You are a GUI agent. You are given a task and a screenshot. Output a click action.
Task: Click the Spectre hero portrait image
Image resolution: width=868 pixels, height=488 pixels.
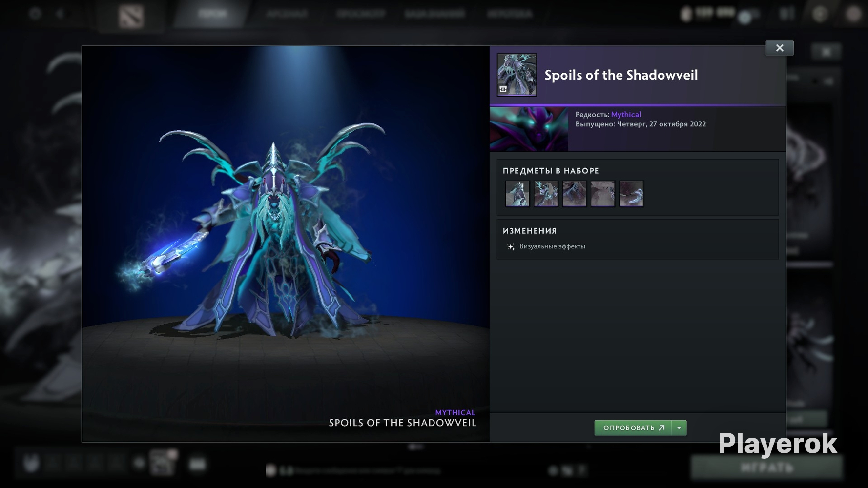pos(529,129)
